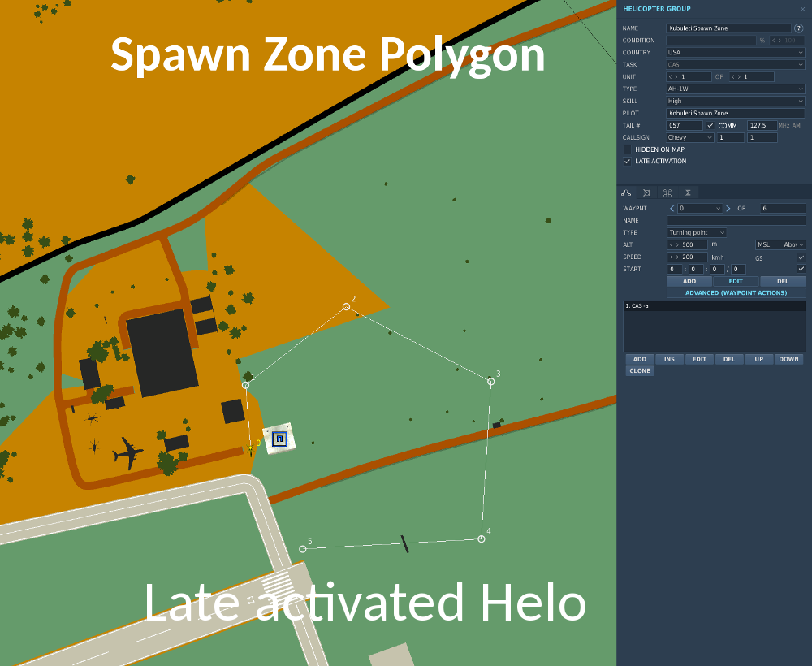Expand the Skill dropdown set to High

[735, 102]
